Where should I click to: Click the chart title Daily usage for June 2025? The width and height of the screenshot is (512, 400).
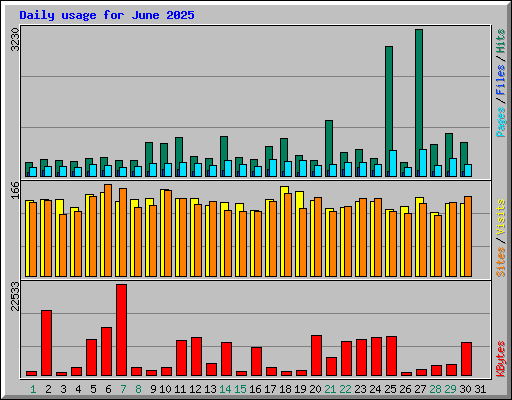pos(107,15)
